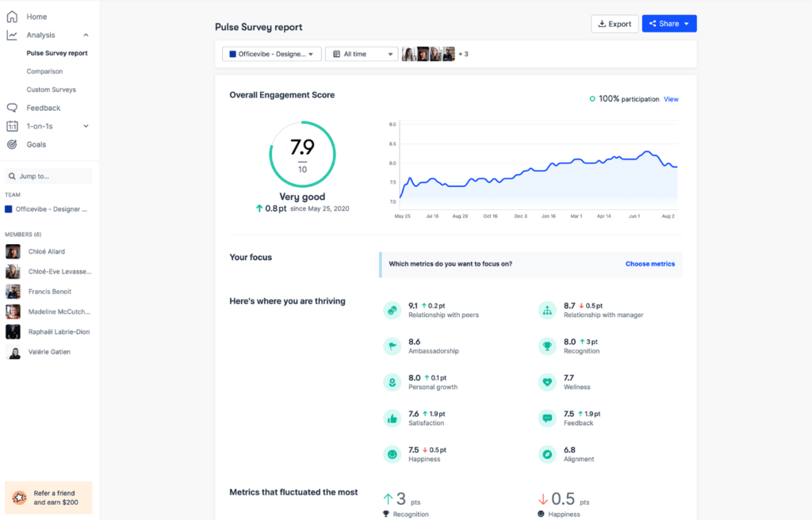Select the Feedback speech bubble metric icon
This screenshot has height=520, width=812.
[547, 419]
